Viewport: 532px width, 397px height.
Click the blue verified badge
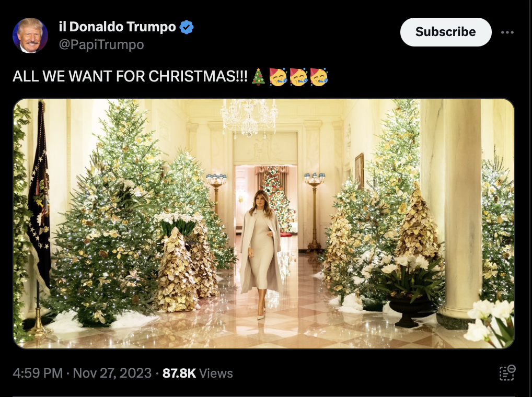tap(186, 27)
